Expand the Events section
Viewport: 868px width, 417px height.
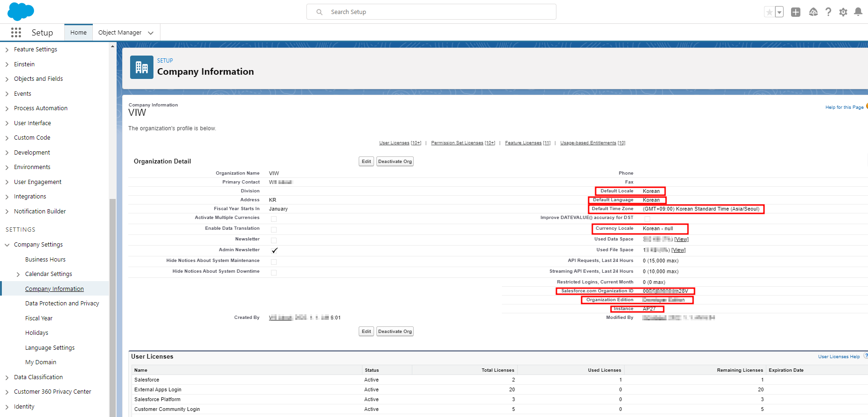[7, 94]
